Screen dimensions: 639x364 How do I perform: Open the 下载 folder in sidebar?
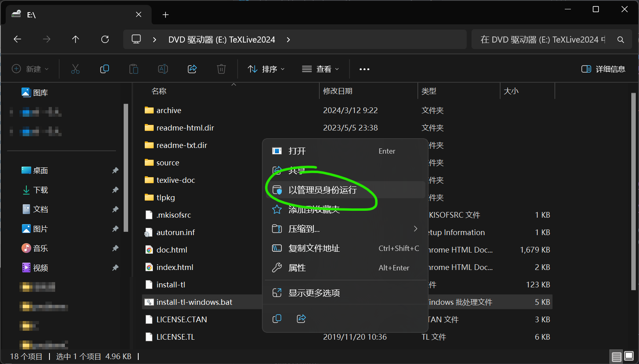(41, 190)
